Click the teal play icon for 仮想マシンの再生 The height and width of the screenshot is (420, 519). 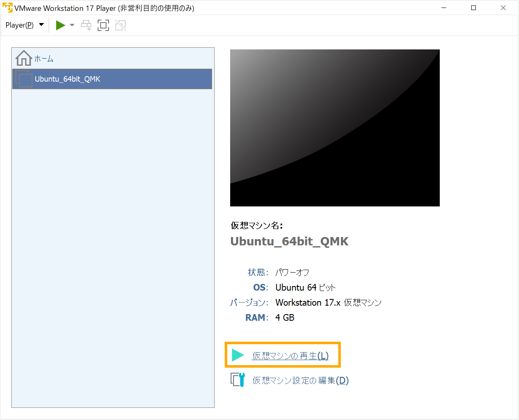pos(238,355)
